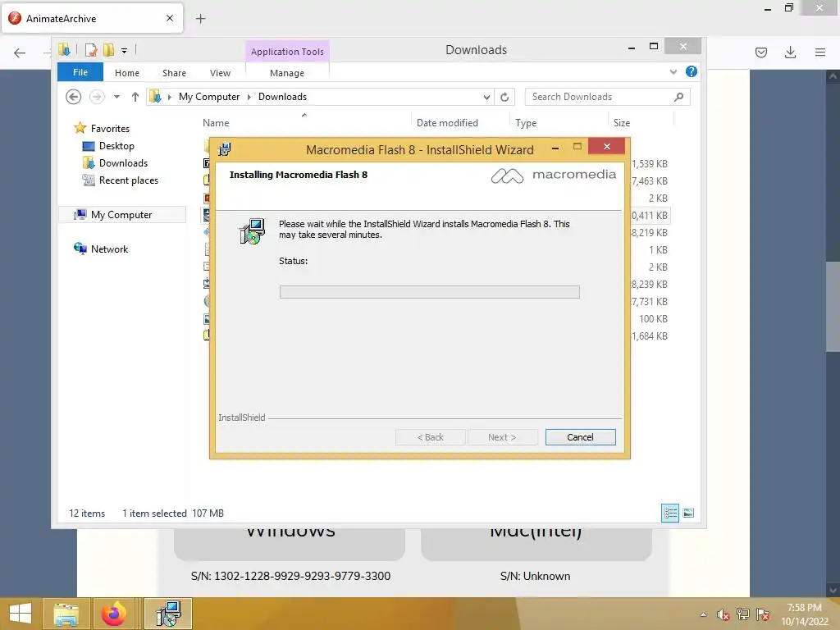Click the Firefox page vertical scrollbar
This screenshot has height=630, width=840.
point(833,306)
